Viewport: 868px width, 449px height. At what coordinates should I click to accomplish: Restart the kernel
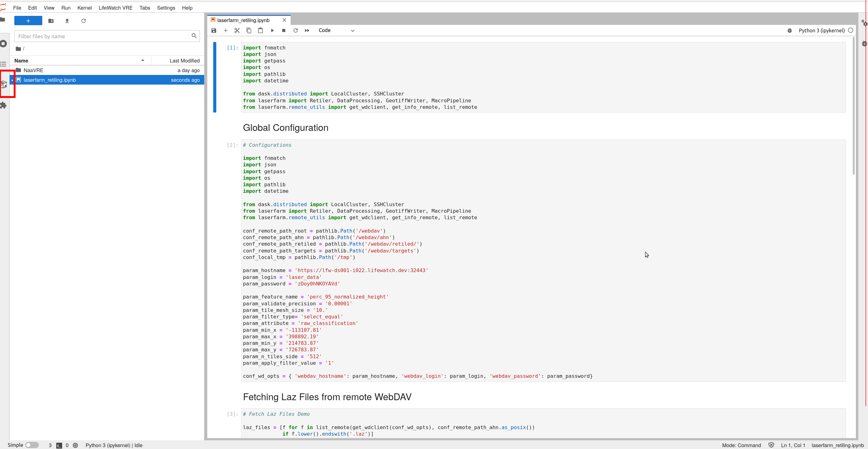(296, 30)
